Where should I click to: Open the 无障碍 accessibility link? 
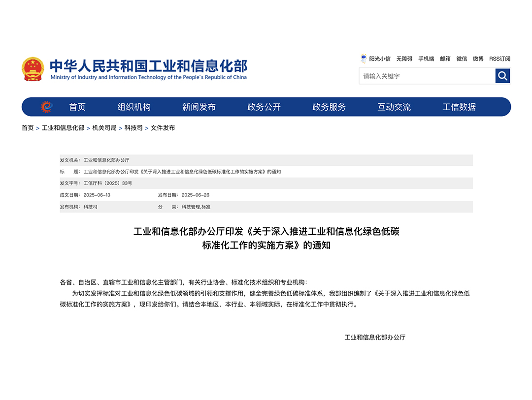(x=404, y=59)
